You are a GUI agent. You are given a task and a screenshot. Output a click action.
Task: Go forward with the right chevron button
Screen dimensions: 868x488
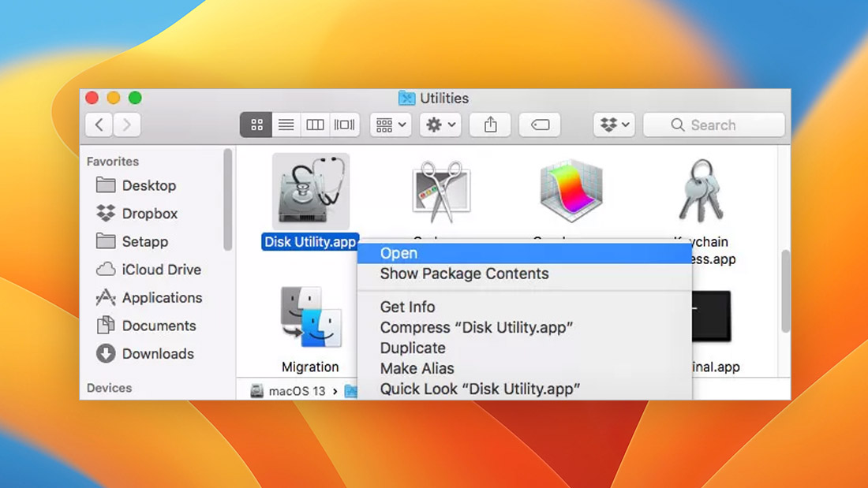[127, 125]
